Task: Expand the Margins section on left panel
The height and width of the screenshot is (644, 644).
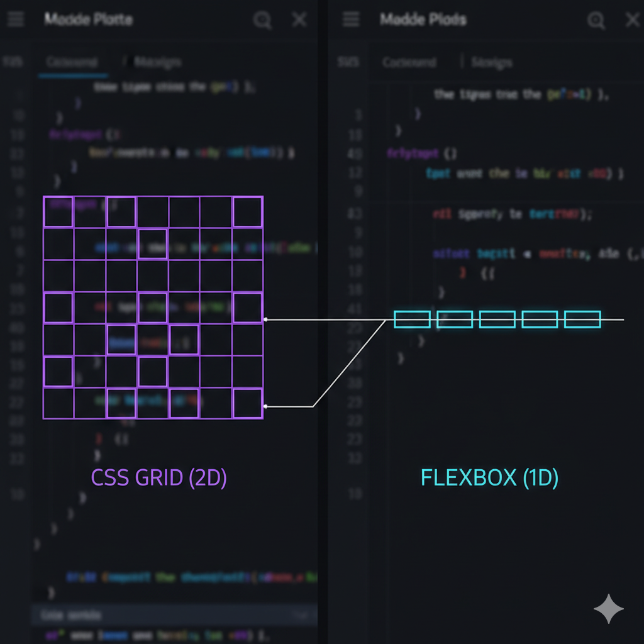Action: pyautogui.click(x=158, y=62)
